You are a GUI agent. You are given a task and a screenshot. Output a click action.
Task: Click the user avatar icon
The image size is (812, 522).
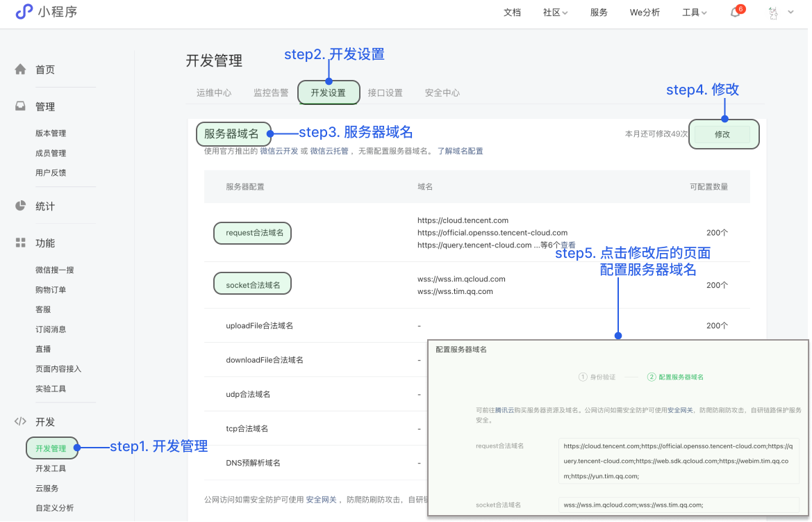coord(773,13)
